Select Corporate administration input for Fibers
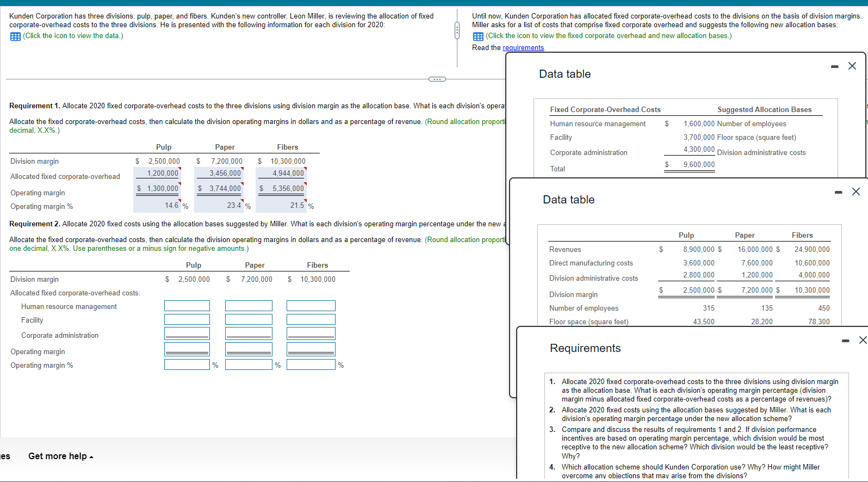Viewport: 868px width, 482px height. click(x=311, y=333)
